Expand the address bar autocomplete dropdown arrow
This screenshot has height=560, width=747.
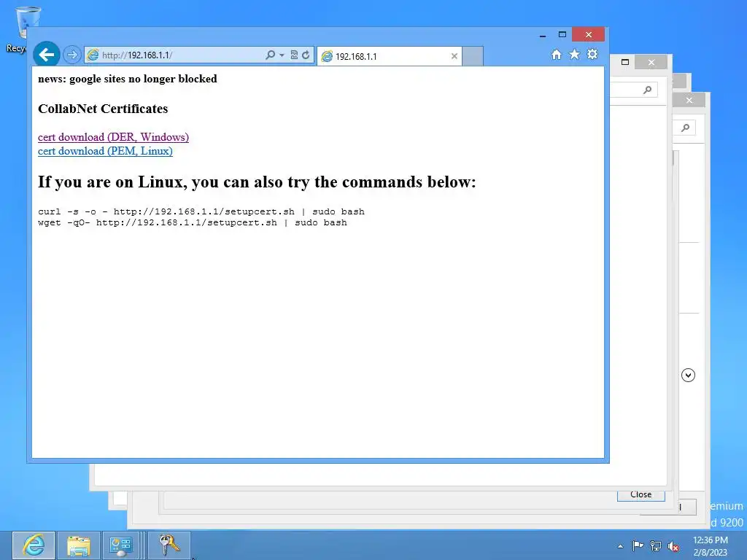click(282, 55)
